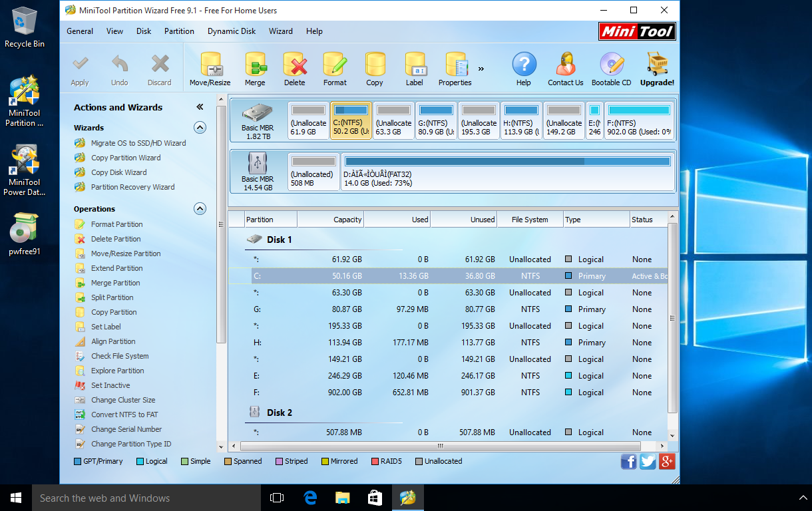Screen dimensions: 812x511
Task: Click the Task View taskbar icon
Action: coord(277,498)
